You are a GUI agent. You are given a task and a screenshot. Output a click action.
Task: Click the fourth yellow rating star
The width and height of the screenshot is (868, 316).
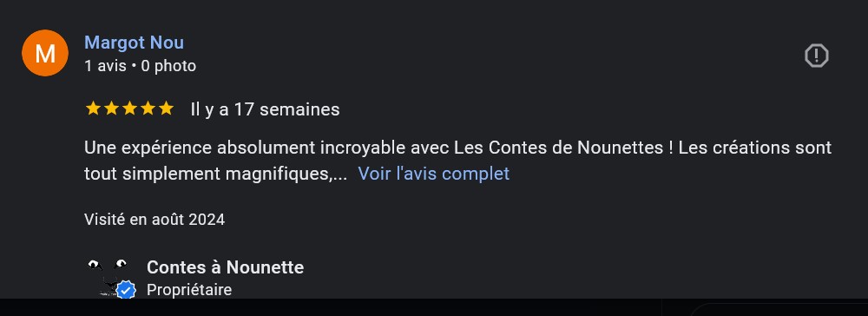click(148, 109)
